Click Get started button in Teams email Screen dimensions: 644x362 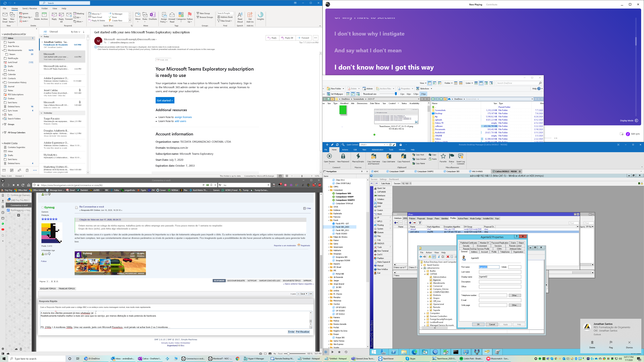click(165, 100)
